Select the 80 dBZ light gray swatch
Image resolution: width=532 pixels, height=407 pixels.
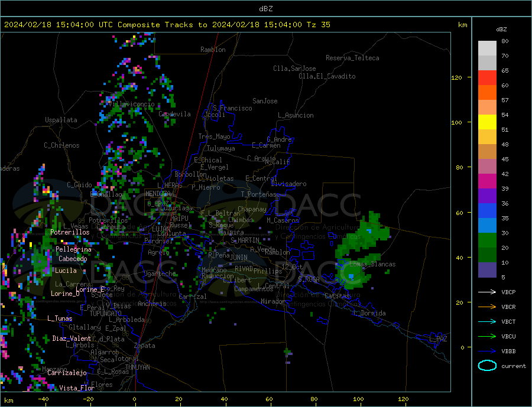tap(487, 48)
